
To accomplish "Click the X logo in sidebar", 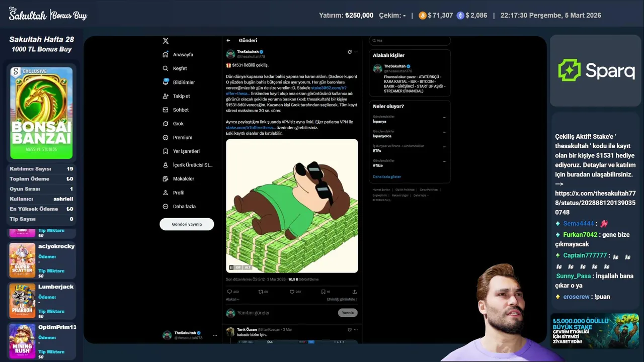I will point(166,41).
